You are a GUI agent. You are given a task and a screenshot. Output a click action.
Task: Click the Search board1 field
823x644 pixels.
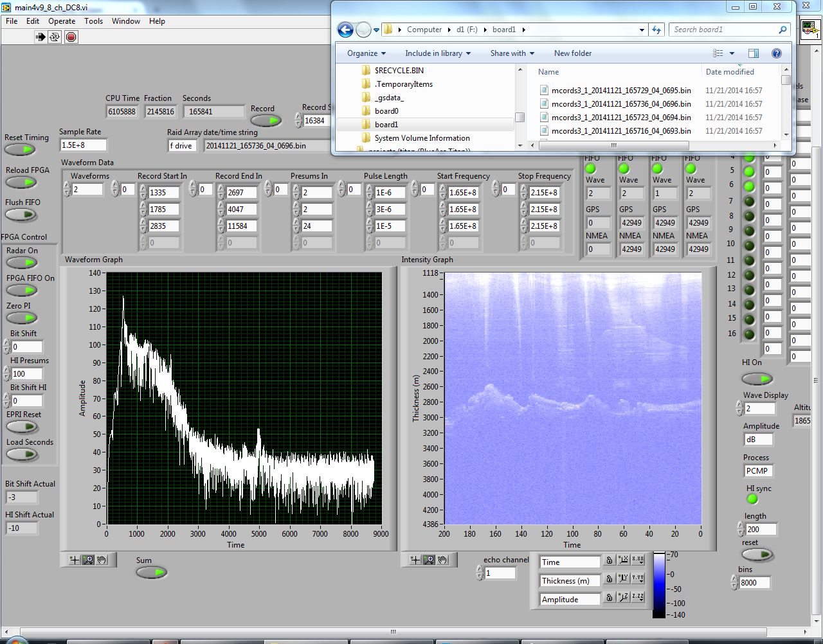tap(723, 30)
